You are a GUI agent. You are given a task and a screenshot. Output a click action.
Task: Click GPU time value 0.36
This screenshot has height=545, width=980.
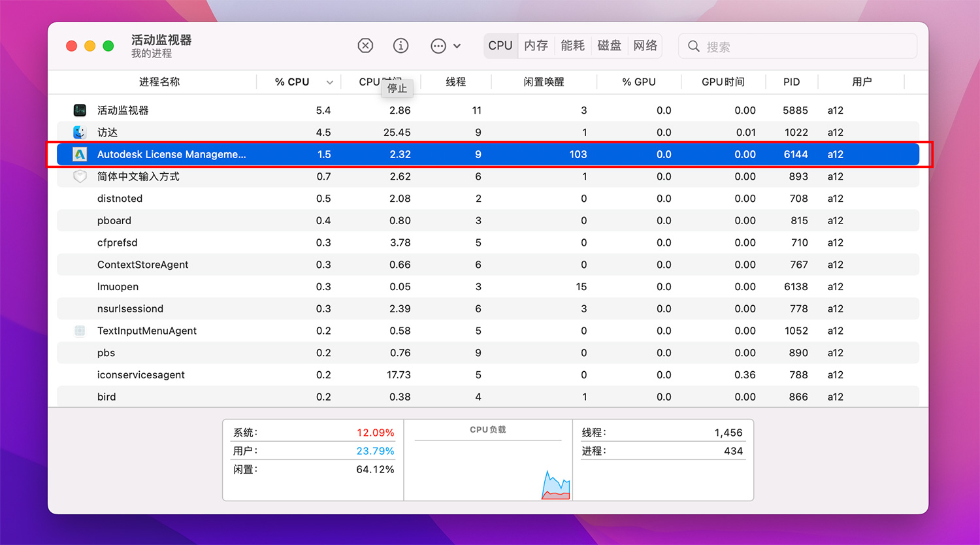click(x=745, y=375)
